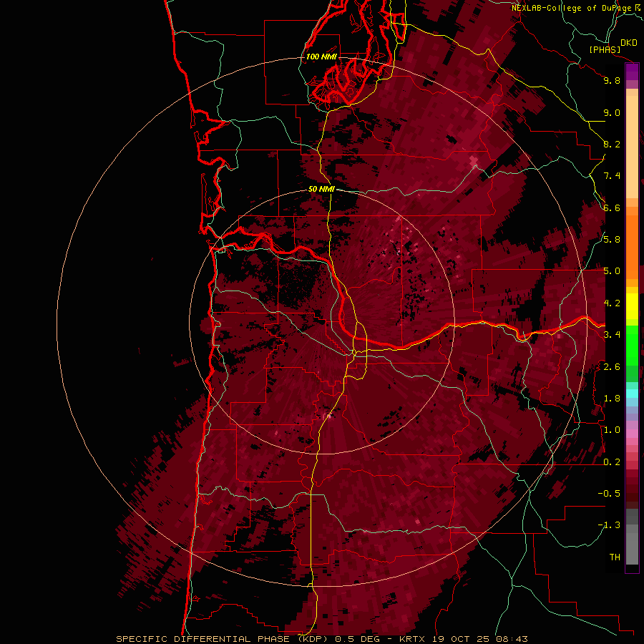Select the 4.2 value on legend

tap(612, 303)
